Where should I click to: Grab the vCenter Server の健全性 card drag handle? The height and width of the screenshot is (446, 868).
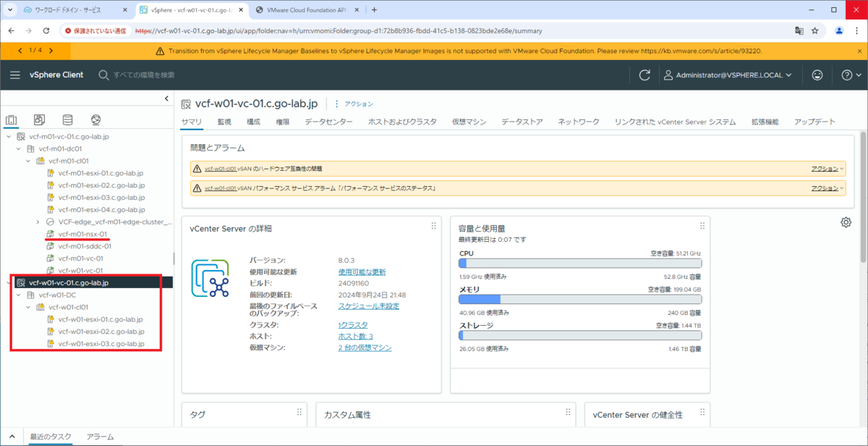pyautogui.click(x=702, y=413)
